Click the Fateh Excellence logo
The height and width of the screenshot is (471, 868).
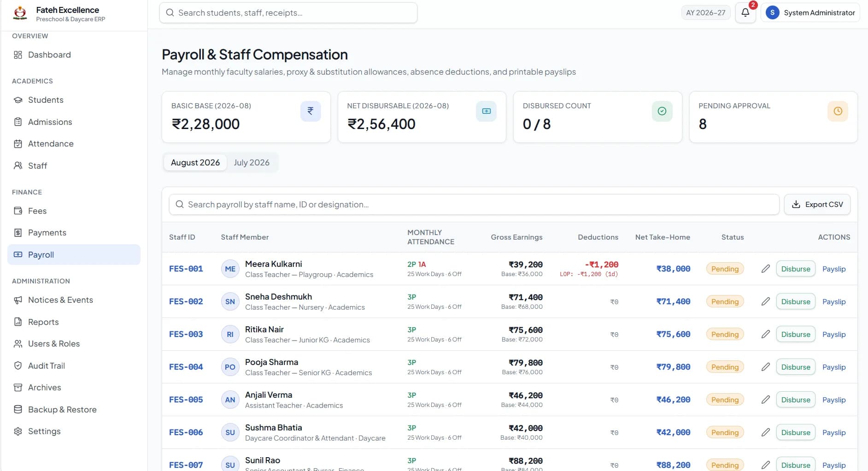[20, 13]
